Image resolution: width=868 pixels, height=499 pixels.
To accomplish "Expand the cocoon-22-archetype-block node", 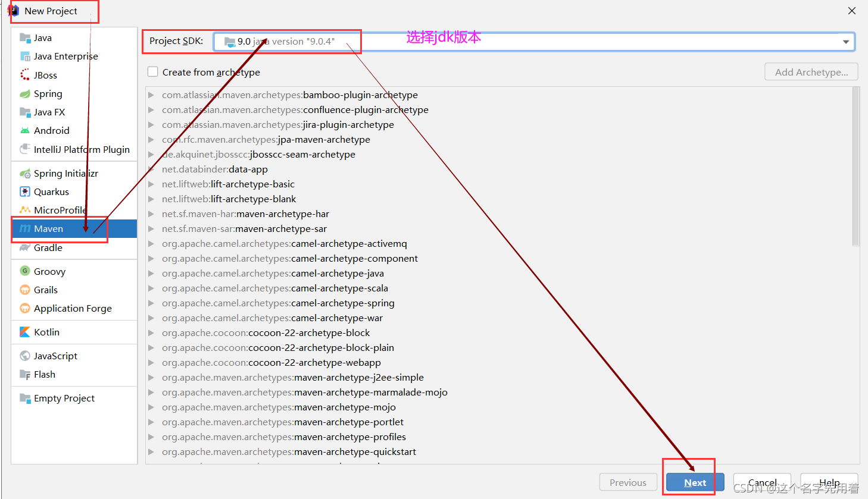I will coord(151,332).
